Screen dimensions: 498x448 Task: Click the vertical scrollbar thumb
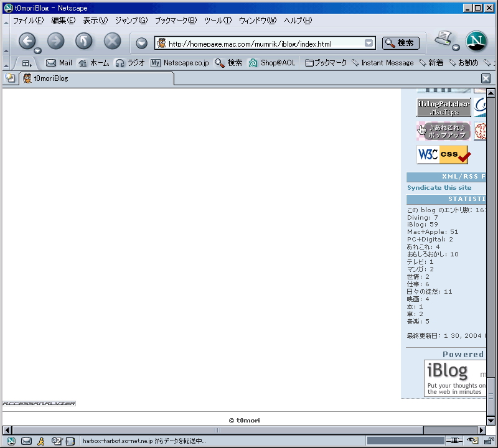[491, 396]
